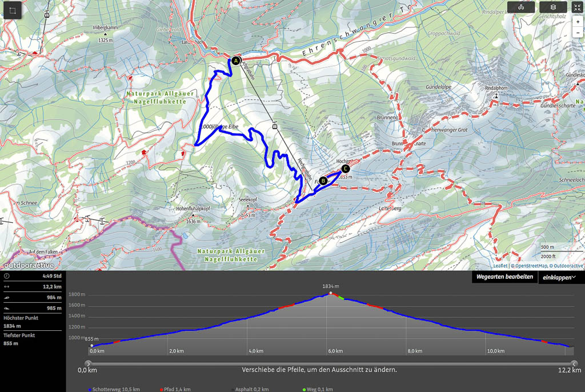Toggle Asphalt 0,2 km legend entry

[251, 389]
